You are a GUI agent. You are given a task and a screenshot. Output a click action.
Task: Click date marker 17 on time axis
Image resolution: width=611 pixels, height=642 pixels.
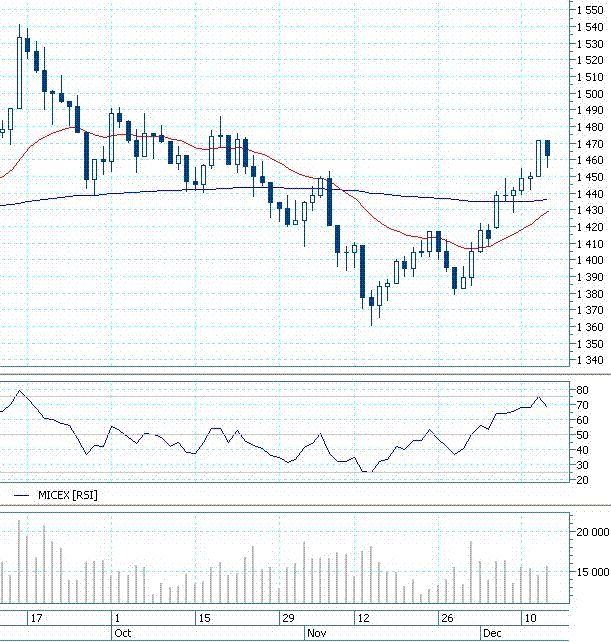click(x=36, y=618)
